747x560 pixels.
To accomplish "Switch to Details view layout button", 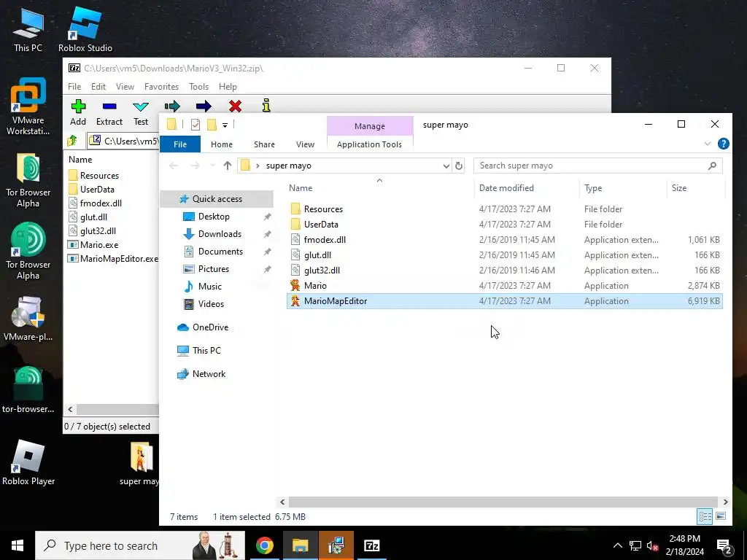I will click(x=705, y=516).
